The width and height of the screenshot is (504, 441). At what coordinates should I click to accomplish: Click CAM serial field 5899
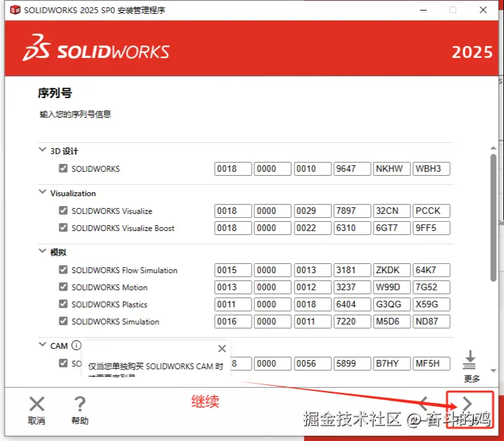[x=352, y=363]
